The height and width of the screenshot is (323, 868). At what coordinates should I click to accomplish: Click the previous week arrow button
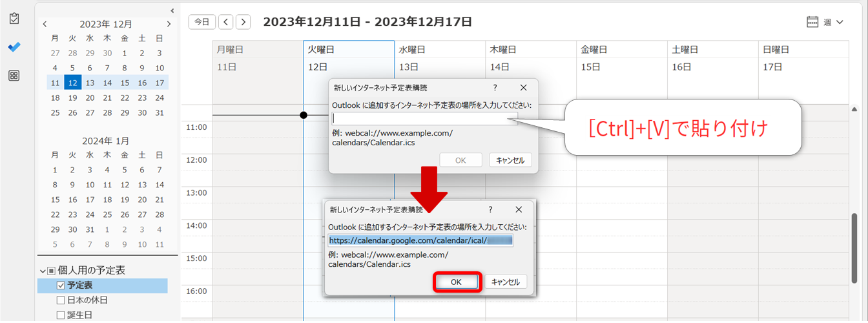pos(225,22)
